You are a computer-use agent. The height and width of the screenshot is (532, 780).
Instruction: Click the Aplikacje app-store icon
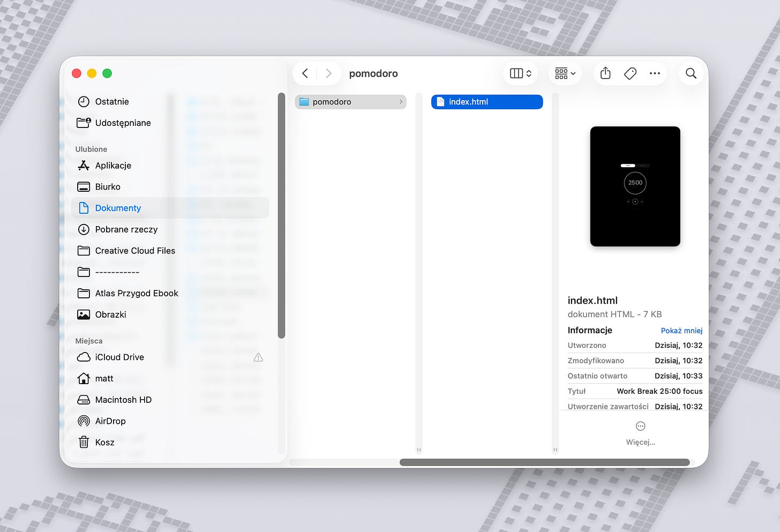84,166
